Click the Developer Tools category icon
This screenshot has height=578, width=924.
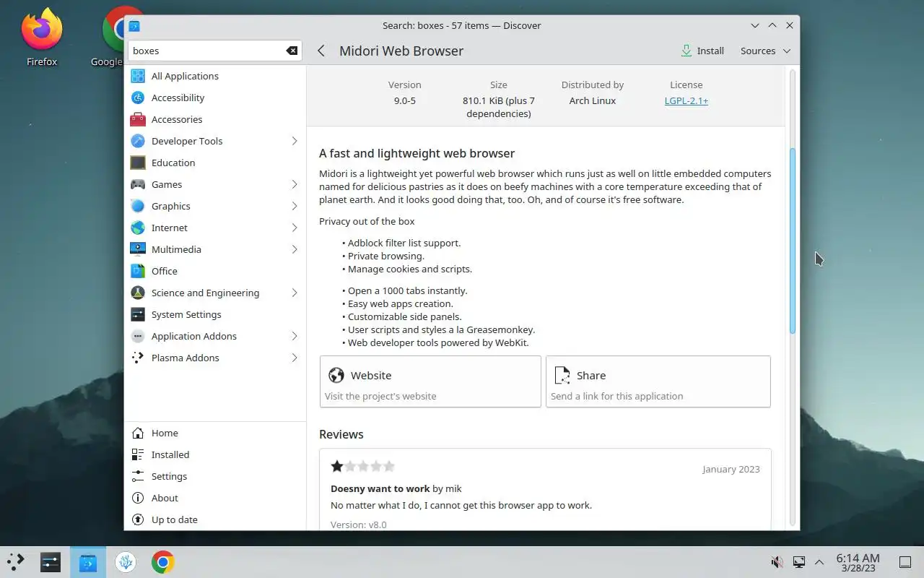tap(138, 141)
